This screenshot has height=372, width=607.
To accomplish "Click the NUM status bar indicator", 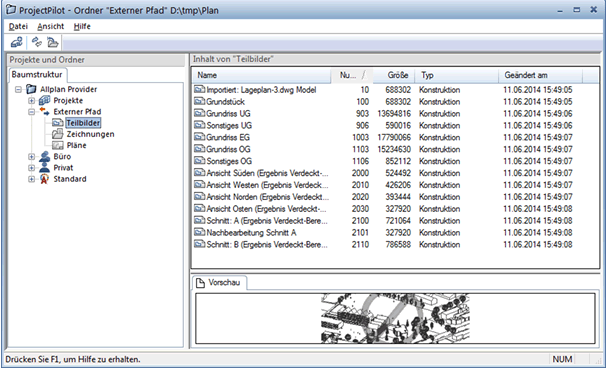I will [562, 360].
